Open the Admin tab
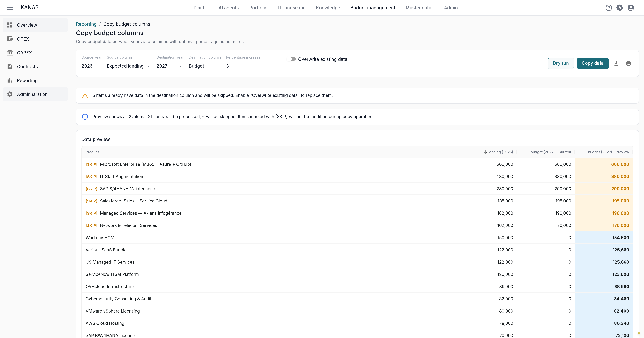This screenshot has height=338, width=644. coord(451,8)
